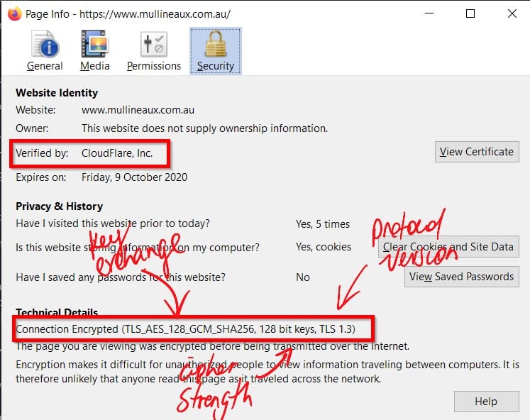Open the Permissions panel icon
This screenshot has width=530, height=420.
[x=154, y=45]
